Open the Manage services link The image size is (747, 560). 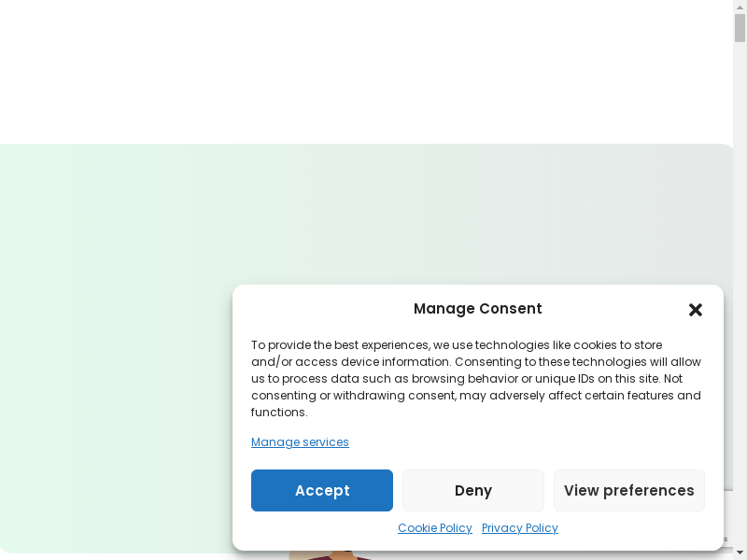(x=300, y=442)
